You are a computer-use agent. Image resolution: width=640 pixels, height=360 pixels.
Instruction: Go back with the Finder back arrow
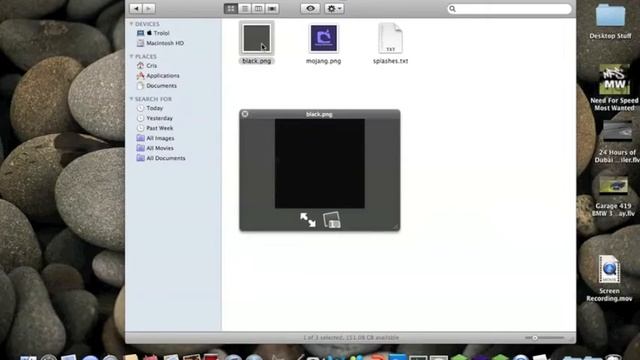pos(136,9)
